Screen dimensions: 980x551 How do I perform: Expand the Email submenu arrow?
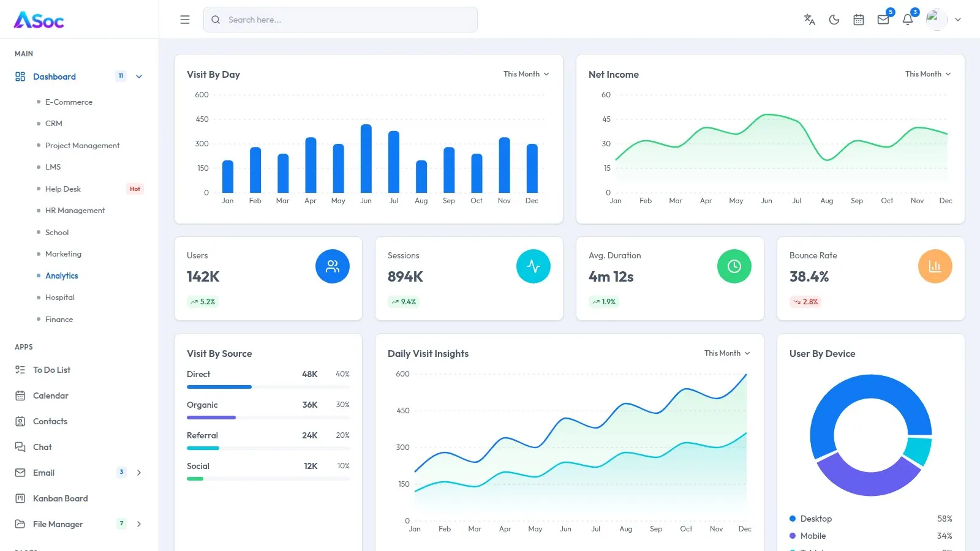click(x=139, y=473)
